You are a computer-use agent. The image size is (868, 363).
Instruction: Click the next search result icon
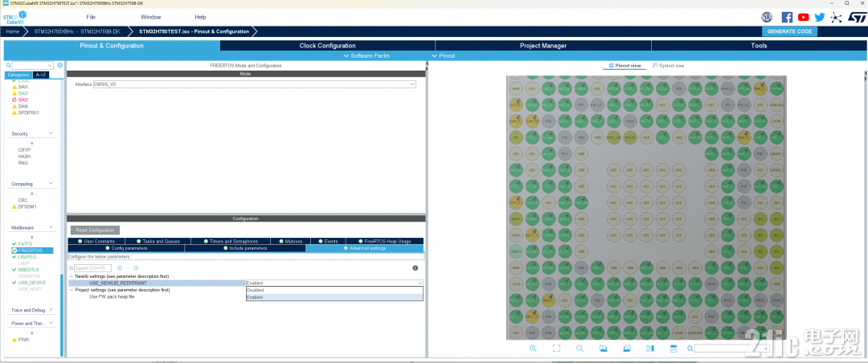tap(136, 267)
